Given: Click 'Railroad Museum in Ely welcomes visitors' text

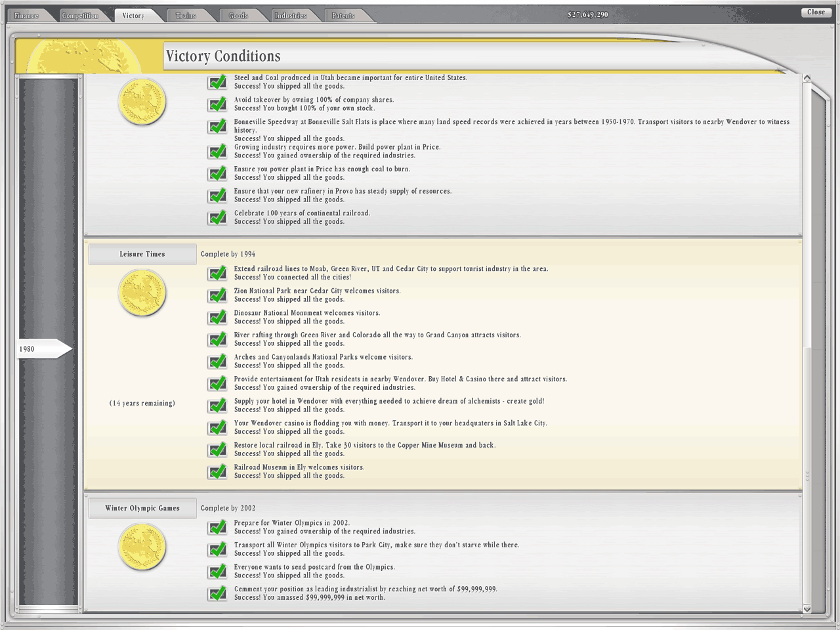Looking at the screenshot, I should pos(299,467).
